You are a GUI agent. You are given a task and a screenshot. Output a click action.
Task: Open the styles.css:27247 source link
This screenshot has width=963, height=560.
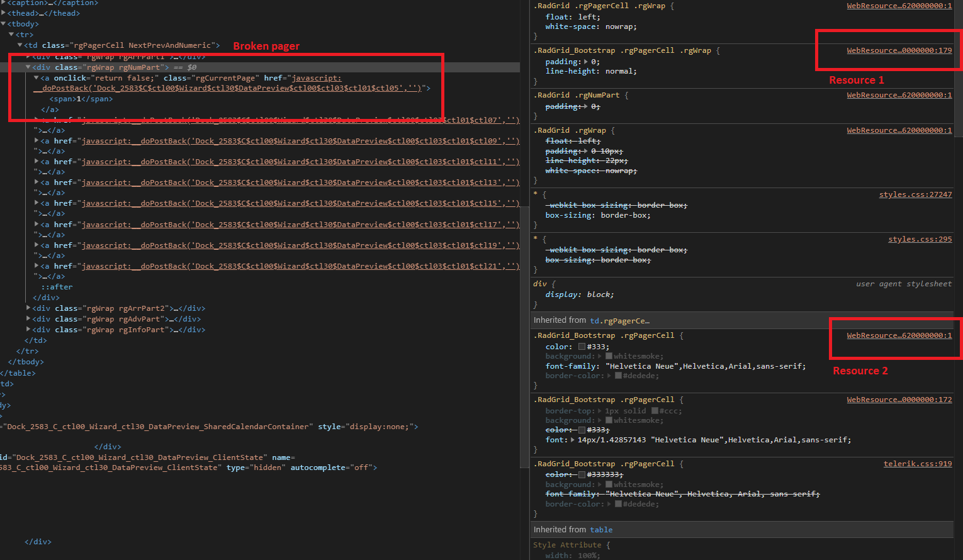pos(915,194)
